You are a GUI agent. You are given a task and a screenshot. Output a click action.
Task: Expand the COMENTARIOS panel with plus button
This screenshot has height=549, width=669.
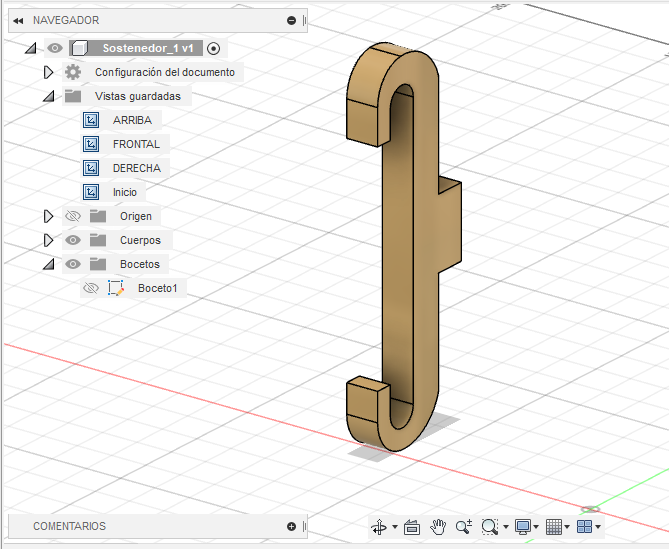pos(291,526)
